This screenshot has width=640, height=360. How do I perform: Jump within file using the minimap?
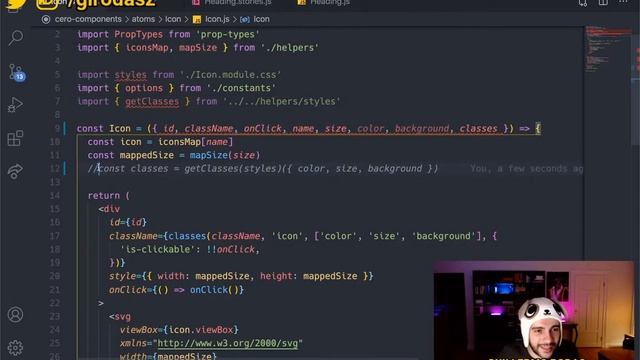608,49
